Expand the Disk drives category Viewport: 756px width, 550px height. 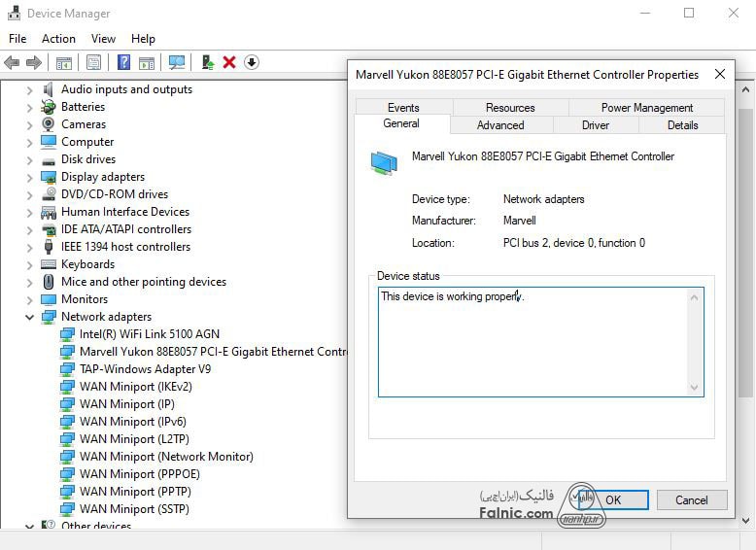click(29, 159)
